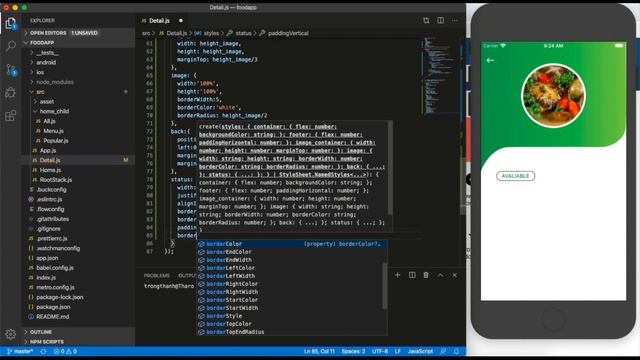Switch to the Problems panel tab
Image resolution: width=640 pixels, height=360 pixels.
(157, 276)
